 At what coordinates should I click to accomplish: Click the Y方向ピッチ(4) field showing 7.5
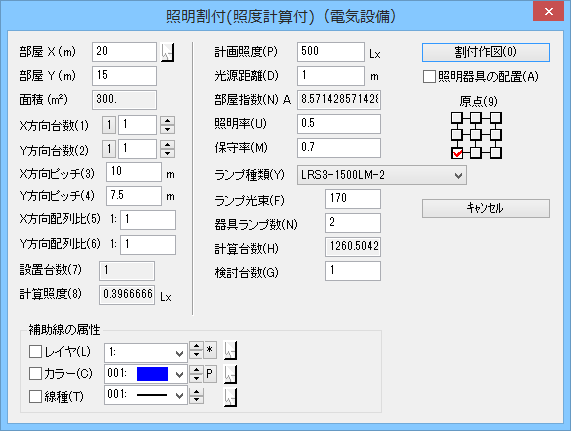click(134, 196)
